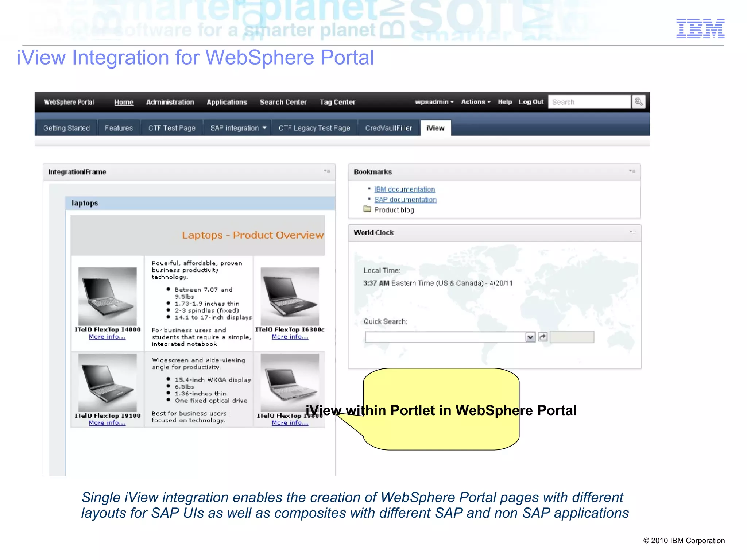The height and width of the screenshot is (560, 747).
Task: Click More info under ITelO FlexTop I4000
Action: (107, 336)
